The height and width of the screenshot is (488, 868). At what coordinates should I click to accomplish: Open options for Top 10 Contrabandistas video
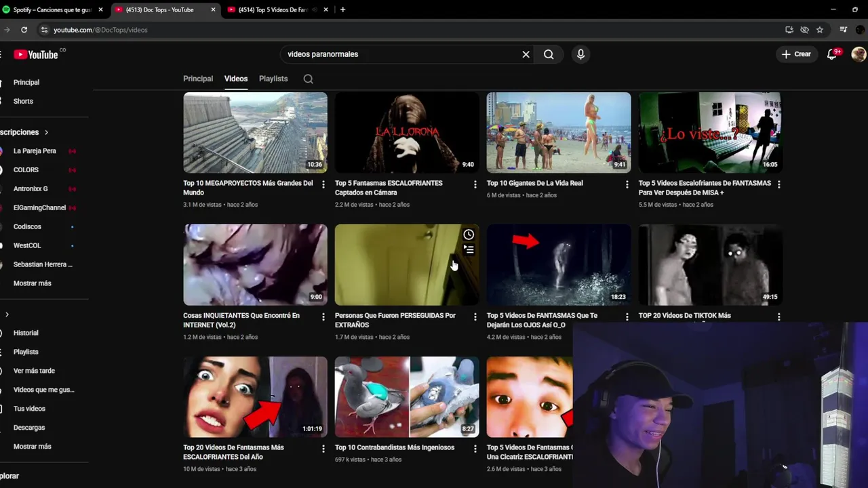click(475, 449)
